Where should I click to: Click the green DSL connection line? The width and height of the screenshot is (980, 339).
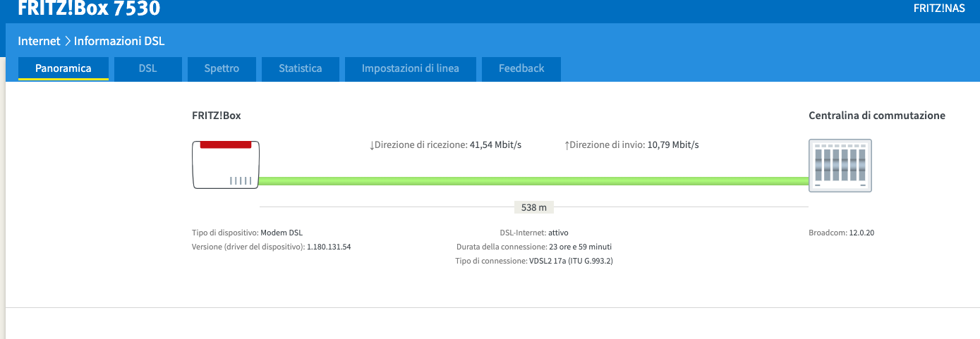(533, 181)
